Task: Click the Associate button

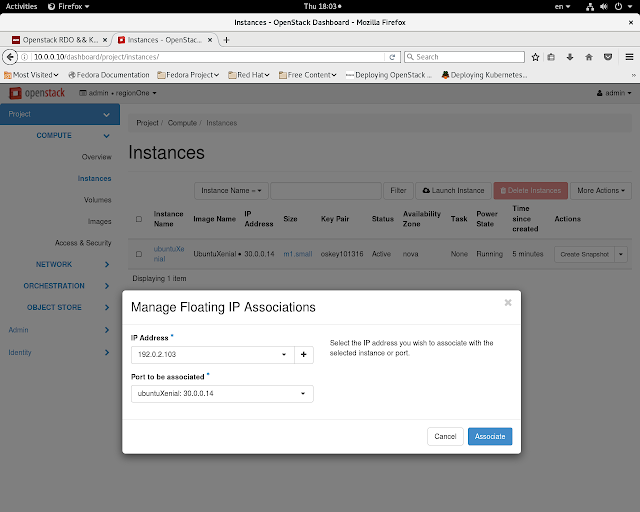Action: 490,436
